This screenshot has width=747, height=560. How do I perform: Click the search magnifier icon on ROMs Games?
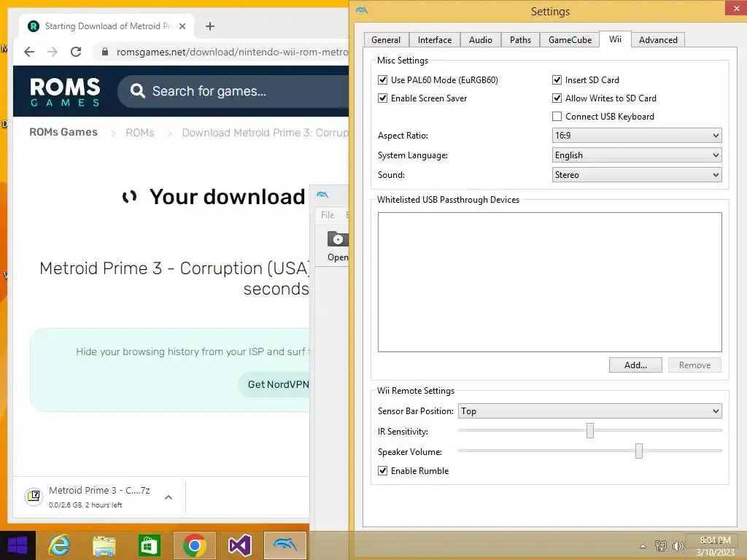click(x=137, y=91)
